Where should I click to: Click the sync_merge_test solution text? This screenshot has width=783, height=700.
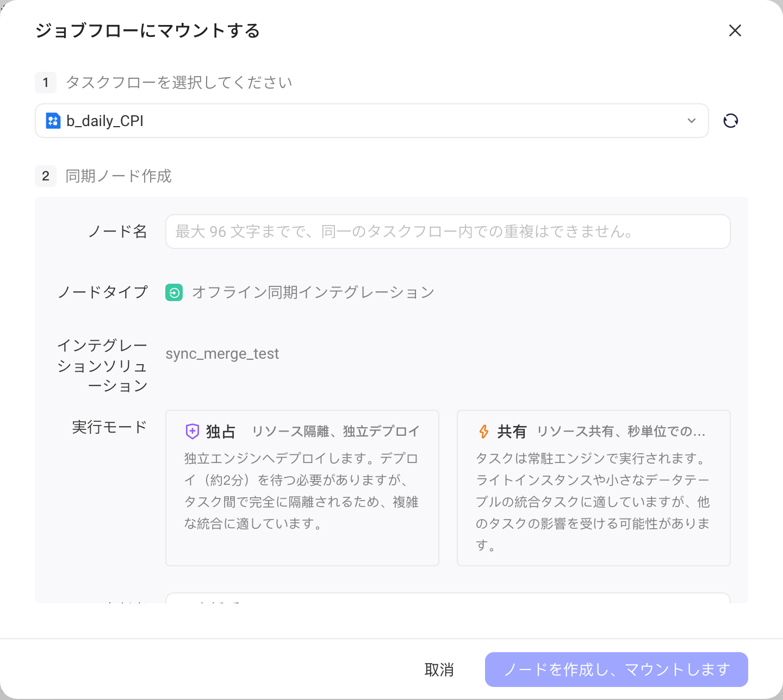point(222,354)
